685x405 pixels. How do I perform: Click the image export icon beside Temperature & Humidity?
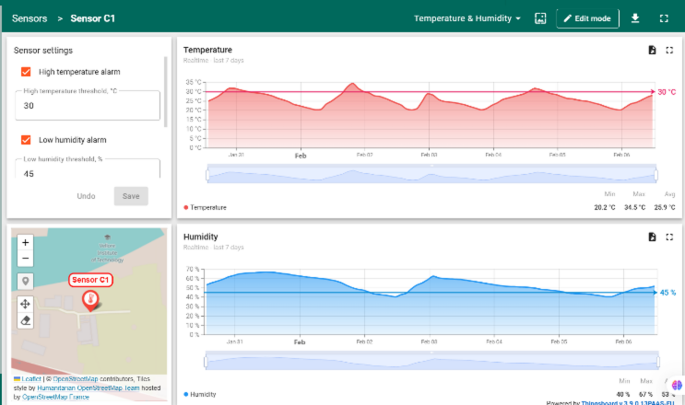pos(540,18)
